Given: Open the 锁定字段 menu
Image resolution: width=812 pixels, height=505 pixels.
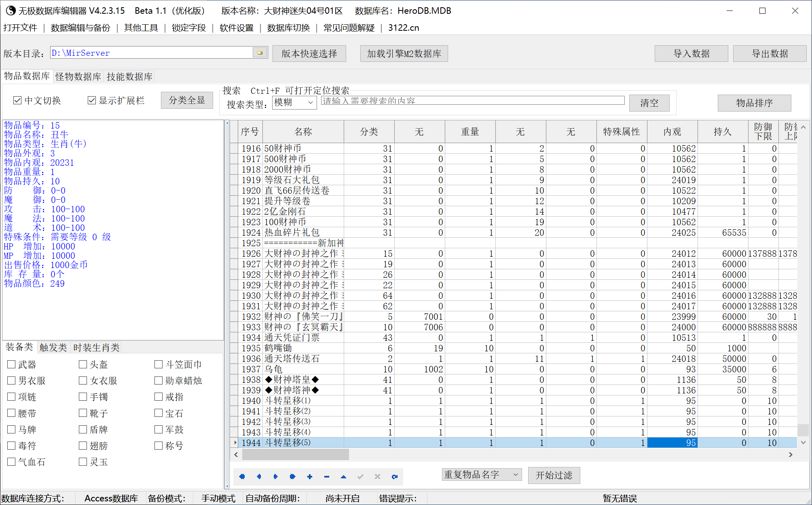Looking at the screenshot, I should pyautogui.click(x=189, y=28).
